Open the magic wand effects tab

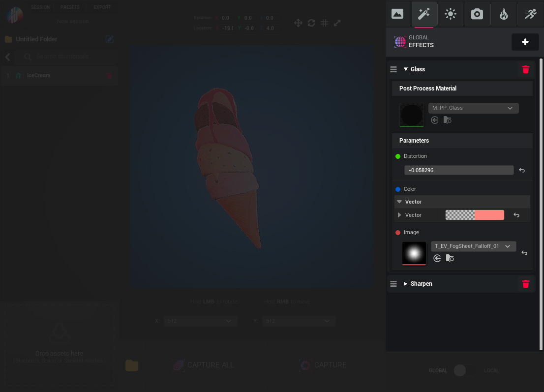pyautogui.click(x=423, y=14)
